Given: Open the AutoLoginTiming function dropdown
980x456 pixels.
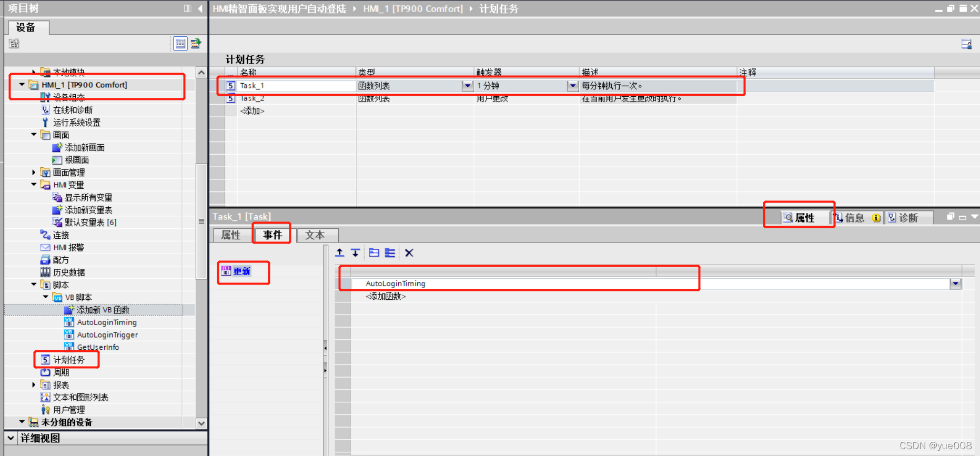Looking at the screenshot, I should pyautogui.click(x=956, y=283).
